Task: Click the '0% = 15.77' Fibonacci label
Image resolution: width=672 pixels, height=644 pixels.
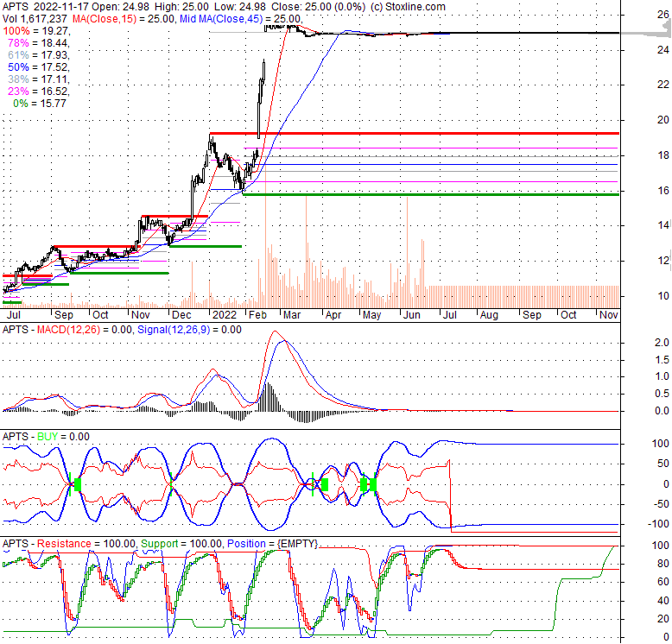Action: (x=40, y=104)
